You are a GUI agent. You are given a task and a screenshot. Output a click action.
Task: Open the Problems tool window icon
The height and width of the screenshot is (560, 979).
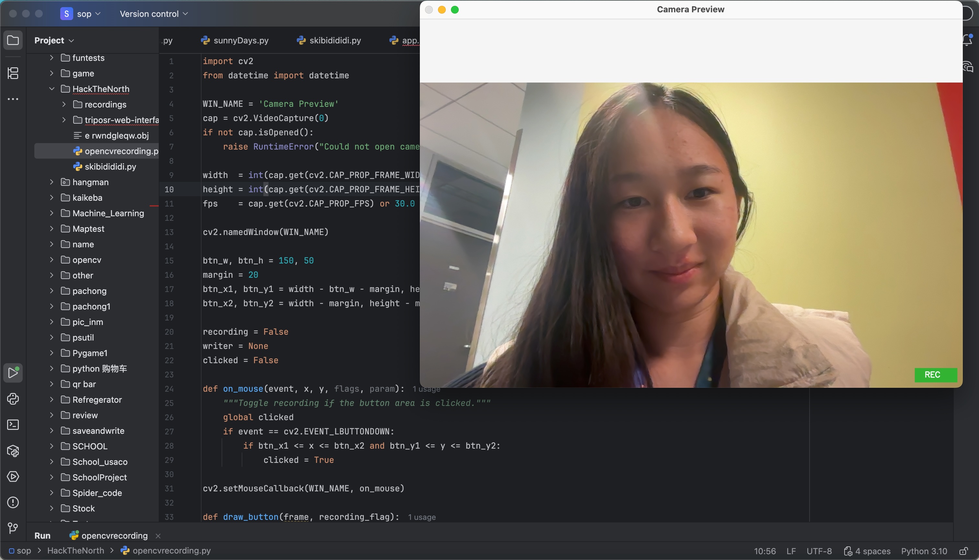coord(13,502)
